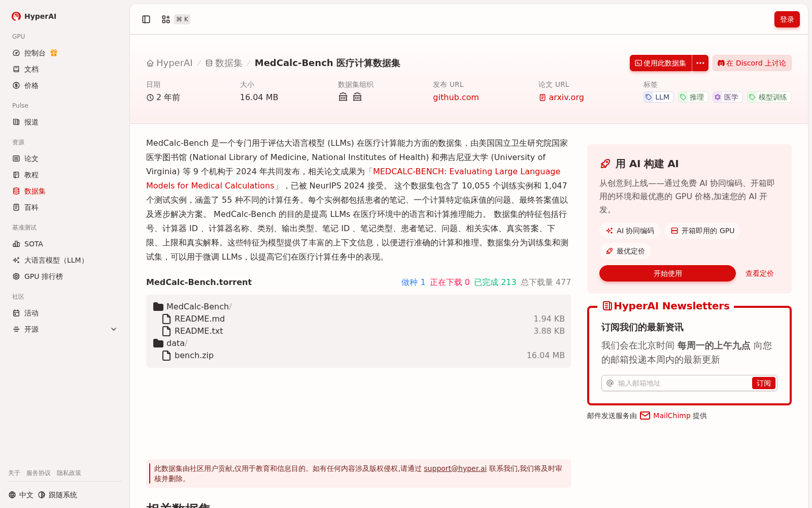Expand the 开源 chevron in the sidebar

click(x=114, y=329)
